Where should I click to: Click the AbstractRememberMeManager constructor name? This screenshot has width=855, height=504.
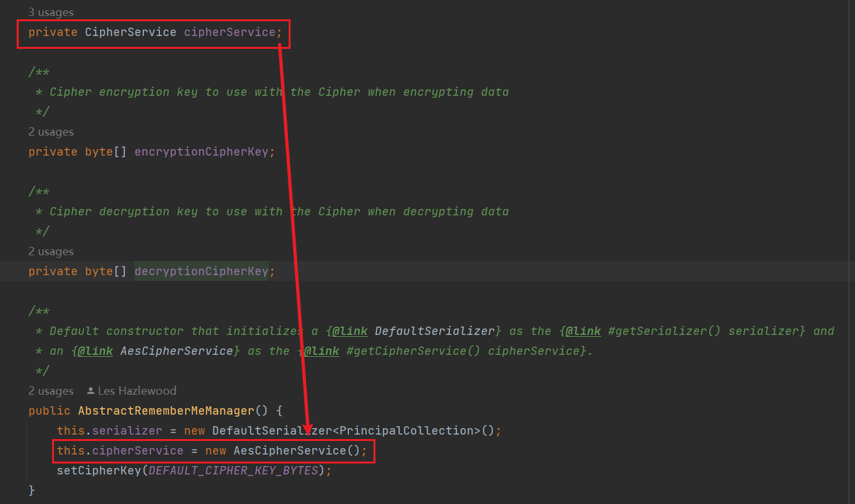pos(166,410)
